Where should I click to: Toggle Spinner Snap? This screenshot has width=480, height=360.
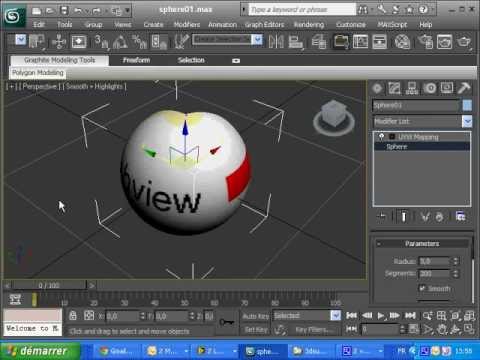pyautogui.click(x=159, y=42)
